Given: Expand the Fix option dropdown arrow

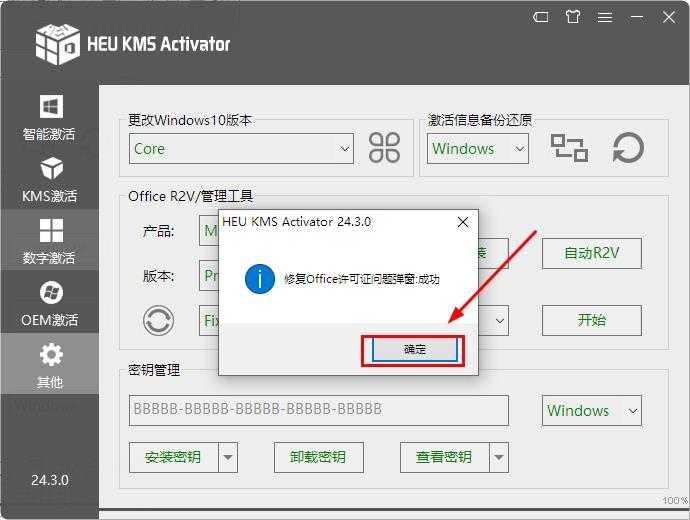Looking at the screenshot, I should 499,320.
